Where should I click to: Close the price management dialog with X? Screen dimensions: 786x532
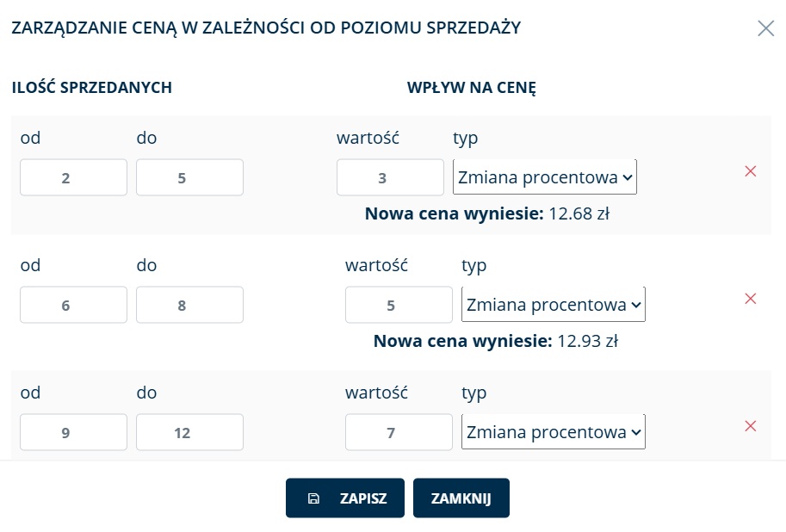[x=766, y=28]
